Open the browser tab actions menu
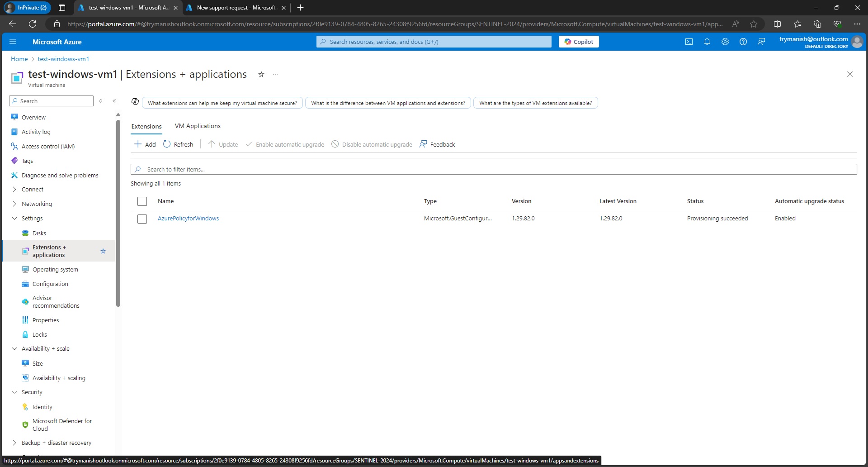868x467 pixels. tap(62, 8)
